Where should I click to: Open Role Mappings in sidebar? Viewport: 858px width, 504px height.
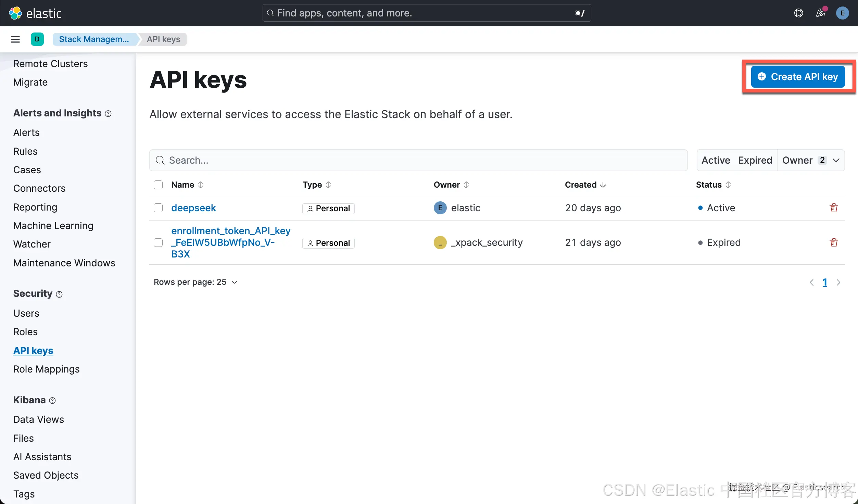[x=46, y=369]
